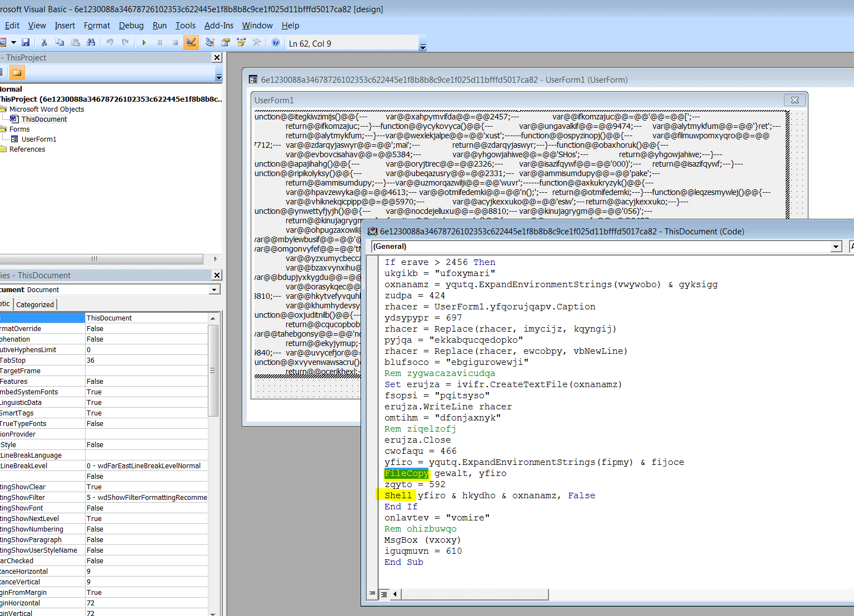The height and width of the screenshot is (616, 854).
Task: Click highlighted 'FileCopy' in the code
Action: tap(406, 473)
